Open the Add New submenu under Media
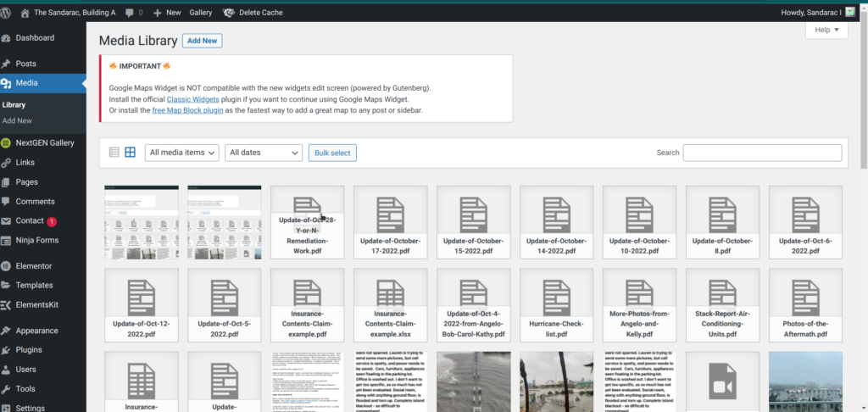The width and height of the screenshot is (868, 412). [x=17, y=120]
